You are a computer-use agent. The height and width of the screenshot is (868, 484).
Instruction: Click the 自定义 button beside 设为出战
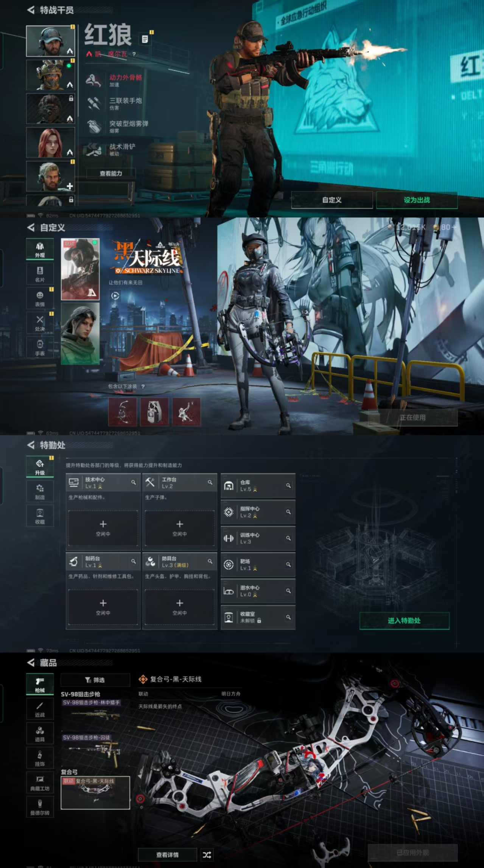pos(332,200)
